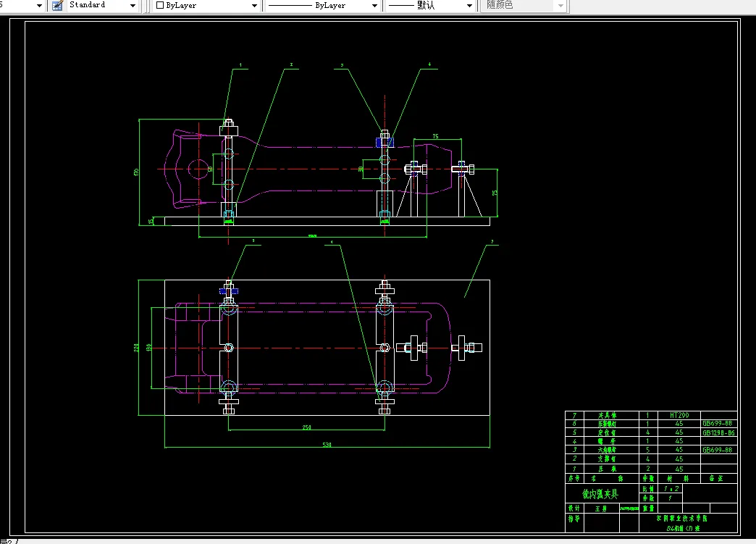Screen dimensions: 756x544
Task: Click the 备注 column header
Action: click(x=715, y=478)
